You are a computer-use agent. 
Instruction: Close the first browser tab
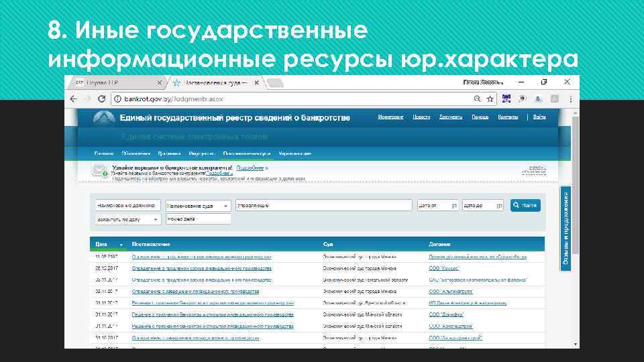[160, 82]
